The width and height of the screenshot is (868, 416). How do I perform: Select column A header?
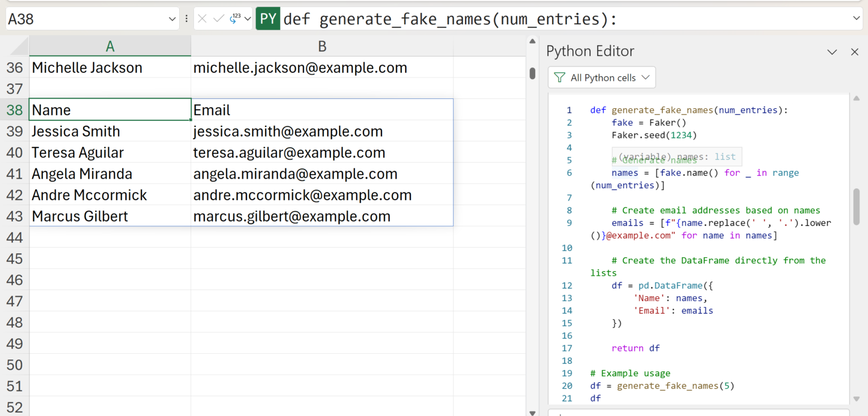tap(110, 46)
